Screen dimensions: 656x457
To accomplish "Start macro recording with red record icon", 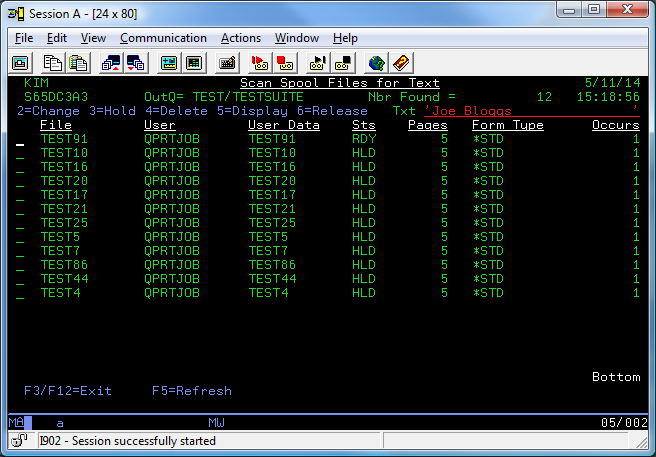I will pyautogui.click(x=259, y=62).
